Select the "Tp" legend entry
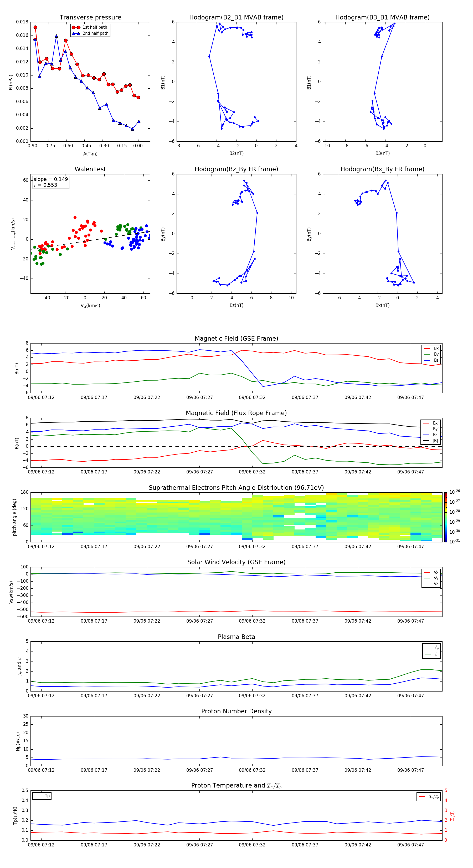Viewport: 473px width, 868px height. click(42, 796)
